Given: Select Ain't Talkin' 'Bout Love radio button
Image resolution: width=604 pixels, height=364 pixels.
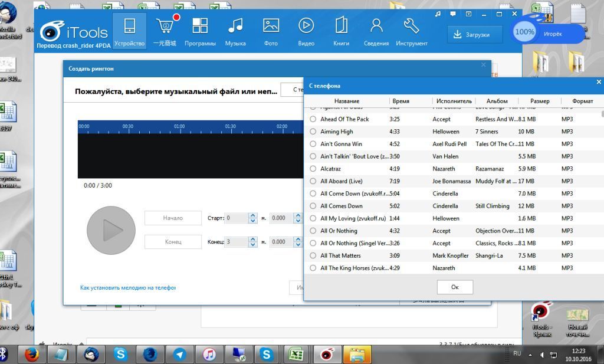Looking at the screenshot, I should pyautogui.click(x=313, y=156).
